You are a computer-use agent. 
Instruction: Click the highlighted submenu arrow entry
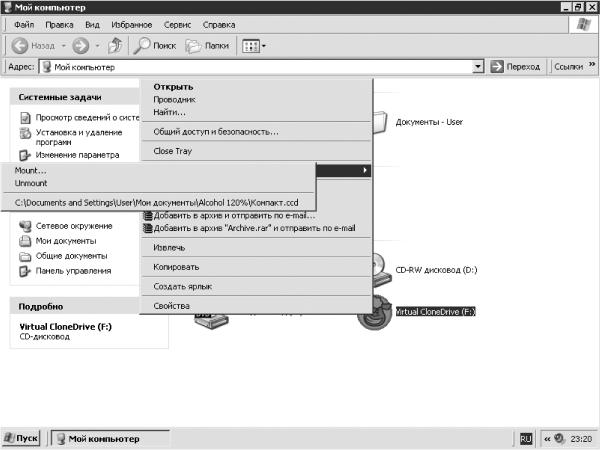pos(343,170)
